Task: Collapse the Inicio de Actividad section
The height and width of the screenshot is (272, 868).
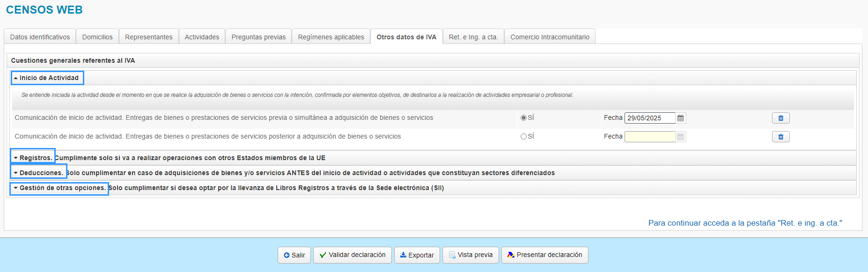Action: 47,78
